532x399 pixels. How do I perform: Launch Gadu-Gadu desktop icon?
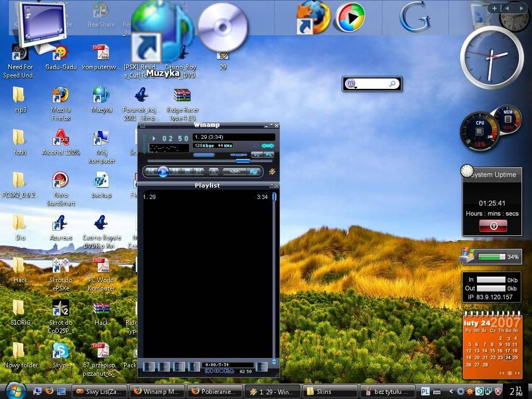pyautogui.click(x=61, y=58)
